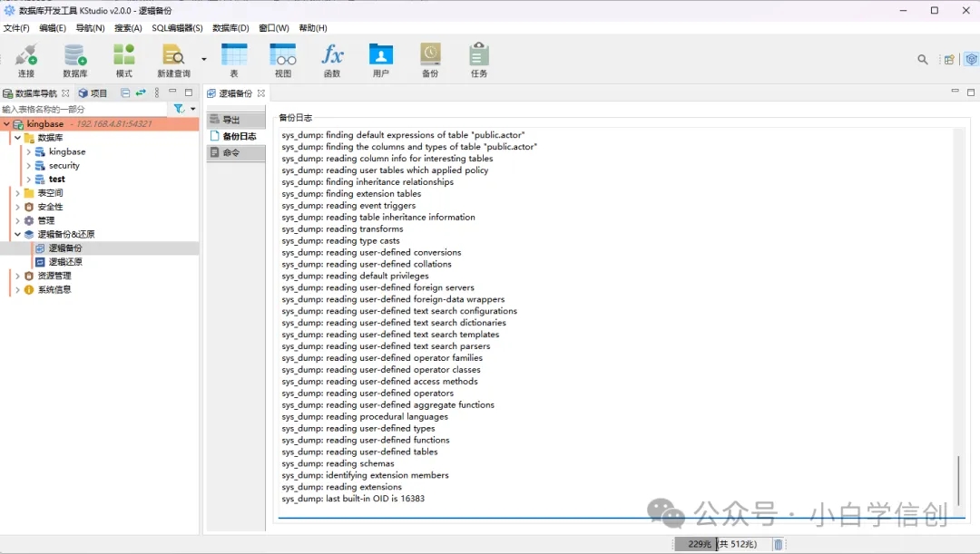
Task: Expand the 系统信息 node
Action: coord(17,289)
